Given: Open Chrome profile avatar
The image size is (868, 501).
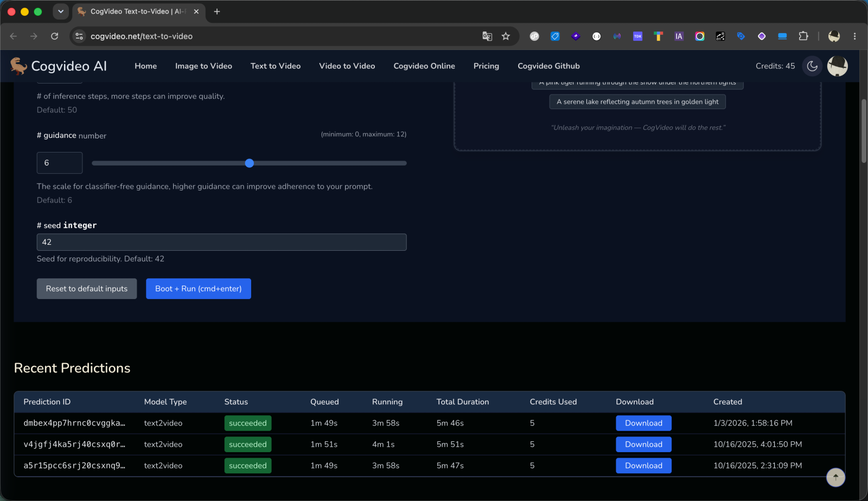Looking at the screenshot, I should point(834,36).
